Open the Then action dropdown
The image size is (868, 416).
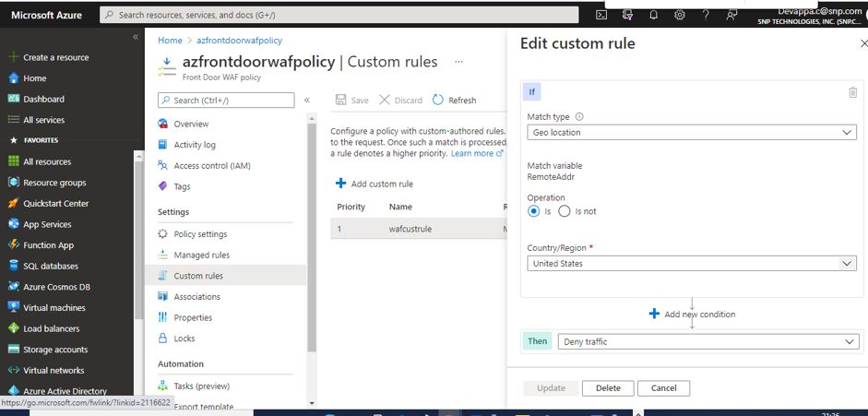coord(708,342)
